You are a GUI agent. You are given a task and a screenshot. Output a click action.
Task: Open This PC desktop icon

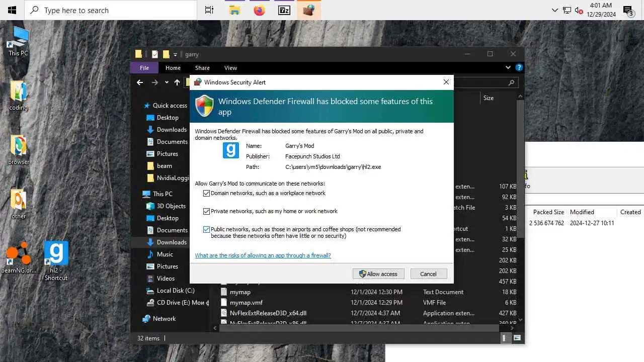[18, 41]
